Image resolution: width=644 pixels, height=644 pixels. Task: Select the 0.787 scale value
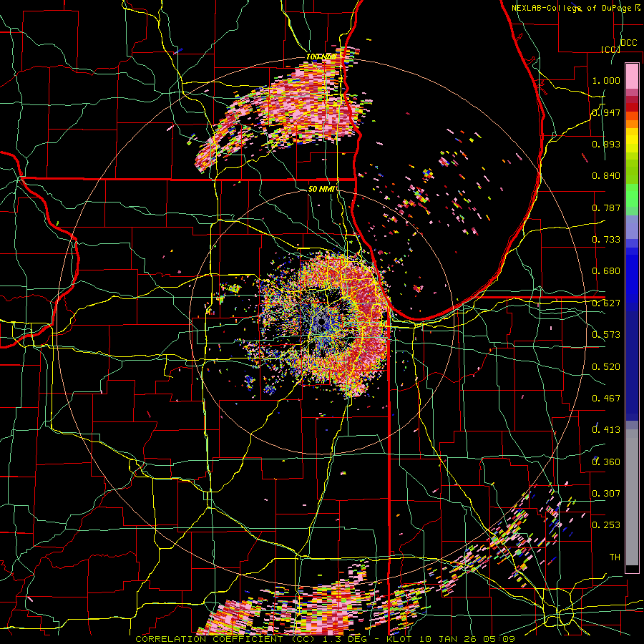606,208
